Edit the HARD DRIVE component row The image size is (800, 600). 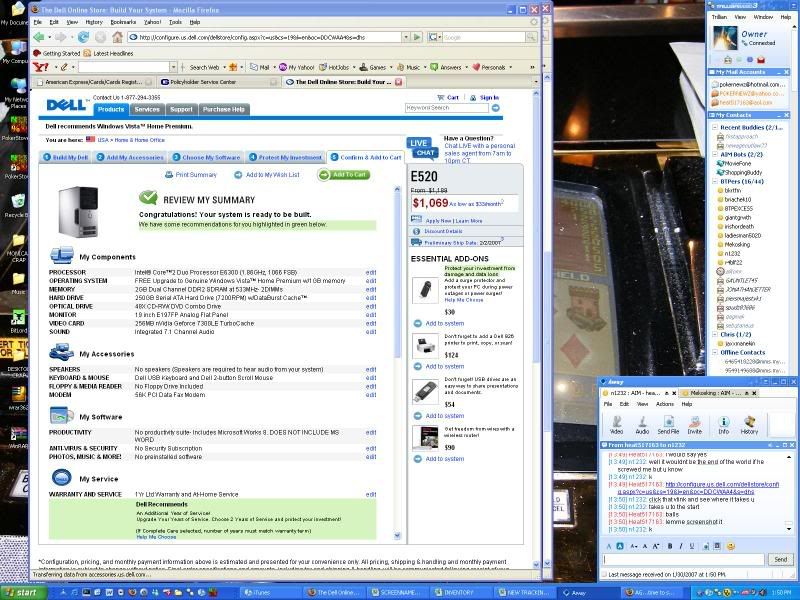point(371,298)
